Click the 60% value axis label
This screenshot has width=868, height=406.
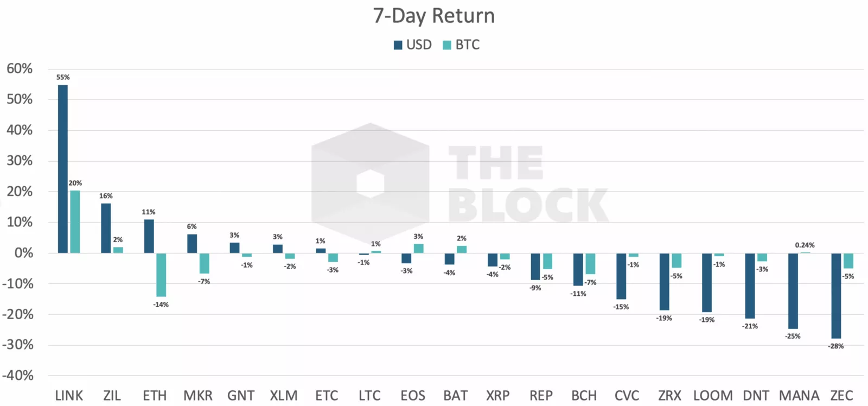20,69
